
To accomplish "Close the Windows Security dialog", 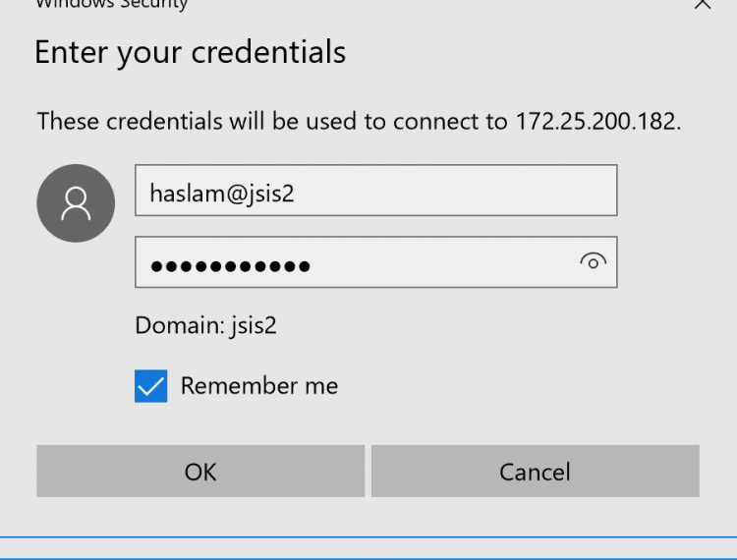I will point(703,4).
